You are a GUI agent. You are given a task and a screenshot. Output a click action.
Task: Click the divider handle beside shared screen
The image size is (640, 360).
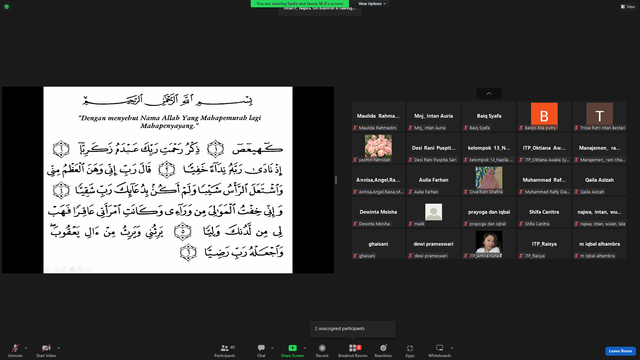(336, 180)
